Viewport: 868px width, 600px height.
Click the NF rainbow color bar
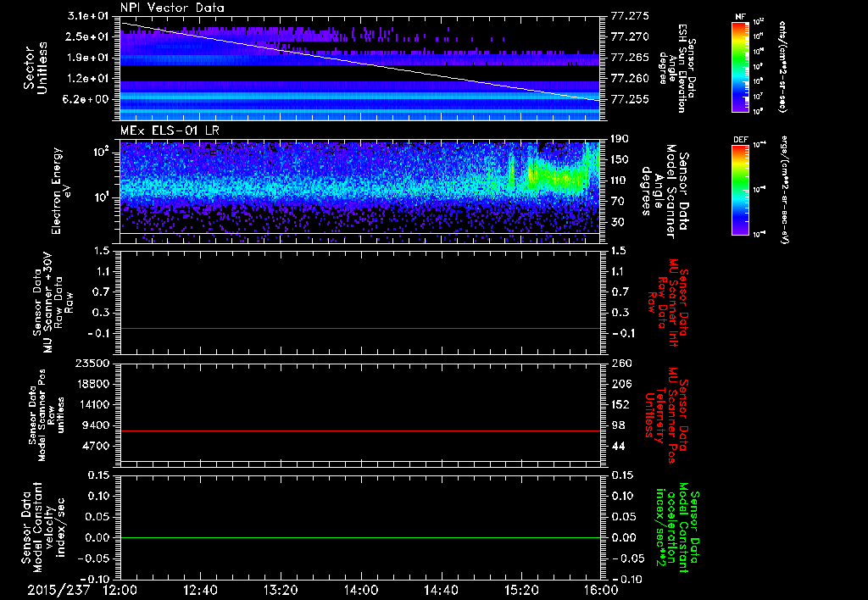click(740, 67)
